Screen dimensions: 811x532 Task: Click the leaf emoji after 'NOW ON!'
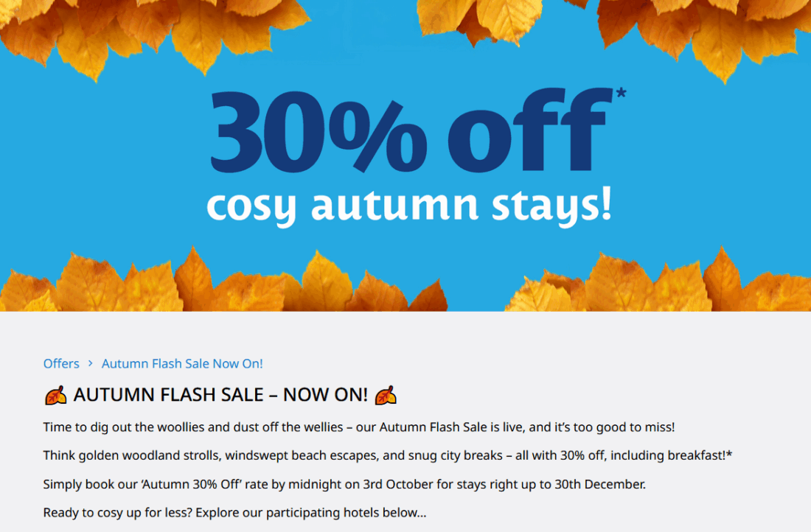pos(386,395)
